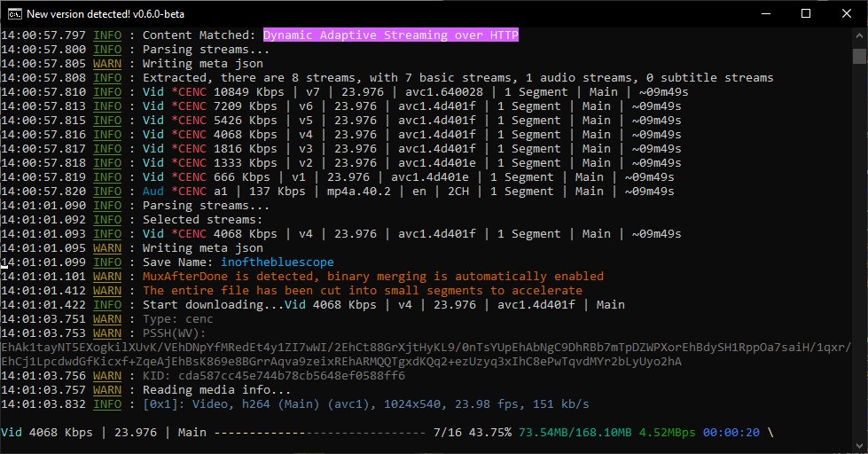
Task: Click the scrollbar up arrow
Action: click(859, 35)
